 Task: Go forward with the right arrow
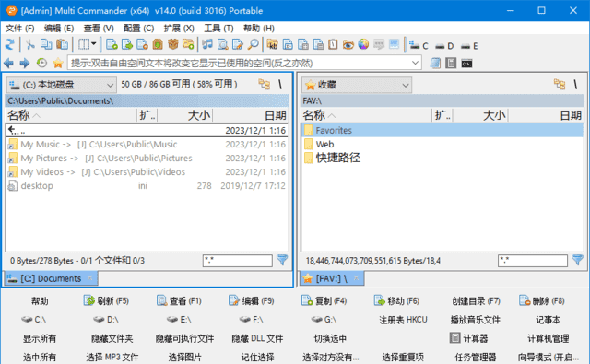[25, 63]
